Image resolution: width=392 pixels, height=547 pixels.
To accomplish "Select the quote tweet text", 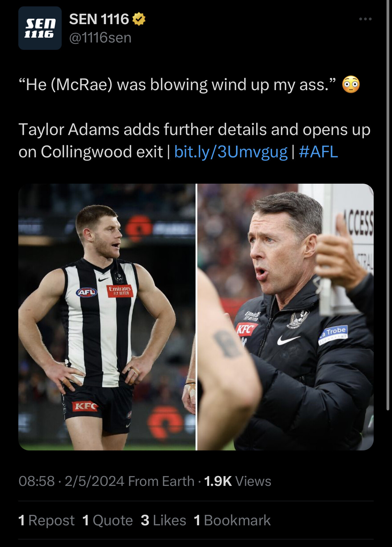I will [177, 85].
